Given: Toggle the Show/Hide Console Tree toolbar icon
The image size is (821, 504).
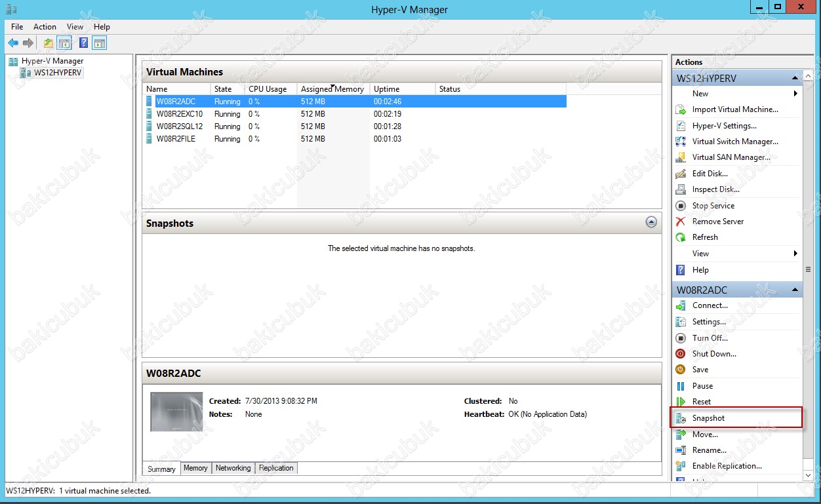Looking at the screenshot, I should pyautogui.click(x=64, y=43).
